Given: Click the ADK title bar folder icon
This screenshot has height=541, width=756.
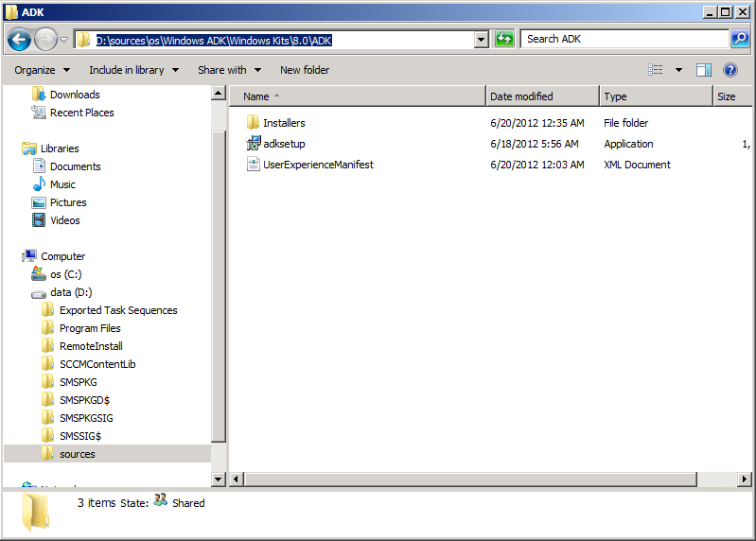Looking at the screenshot, I should (11, 12).
